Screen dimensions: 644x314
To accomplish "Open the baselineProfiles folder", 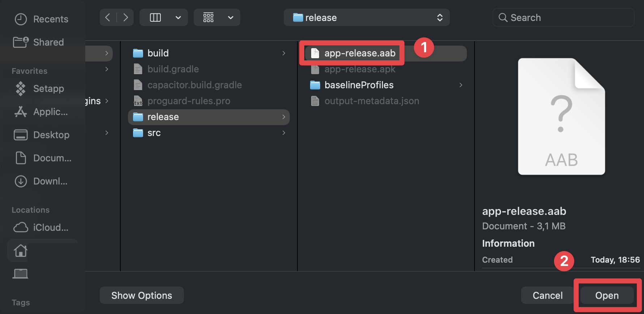I will coord(386,85).
